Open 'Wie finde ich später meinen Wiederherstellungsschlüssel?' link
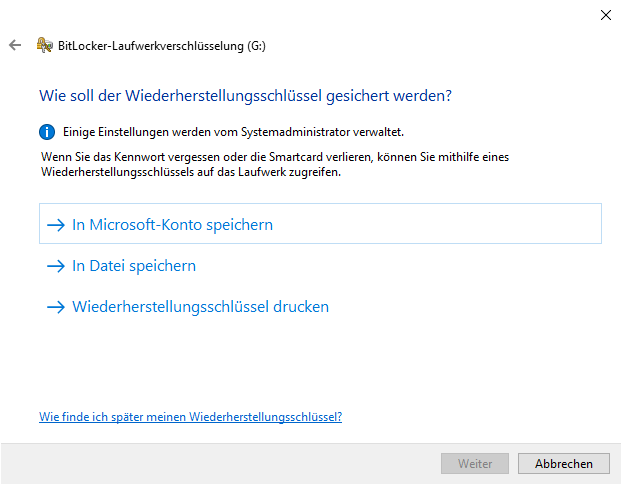Image resolution: width=622 pixels, height=485 pixels. point(190,417)
